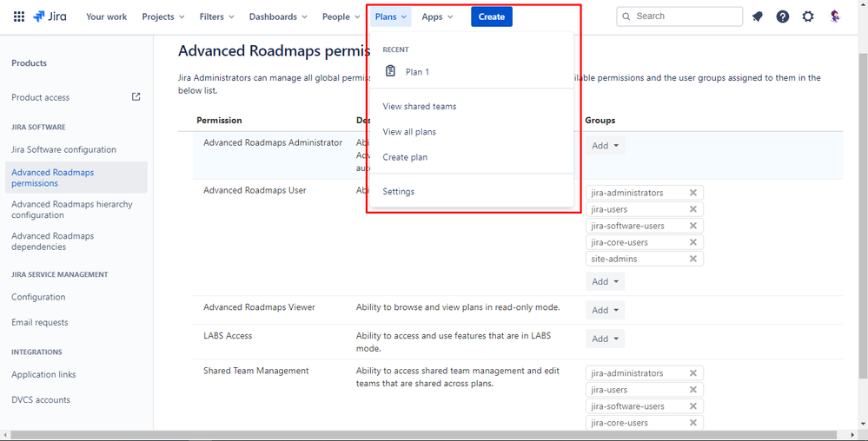
Task: Collapse the Plans dropdown menu
Action: click(391, 16)
